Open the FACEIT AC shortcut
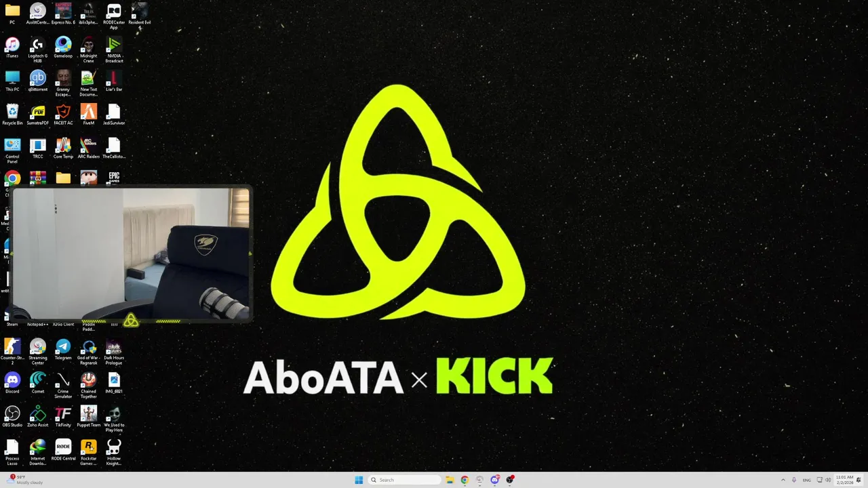 tap(63, 115)
